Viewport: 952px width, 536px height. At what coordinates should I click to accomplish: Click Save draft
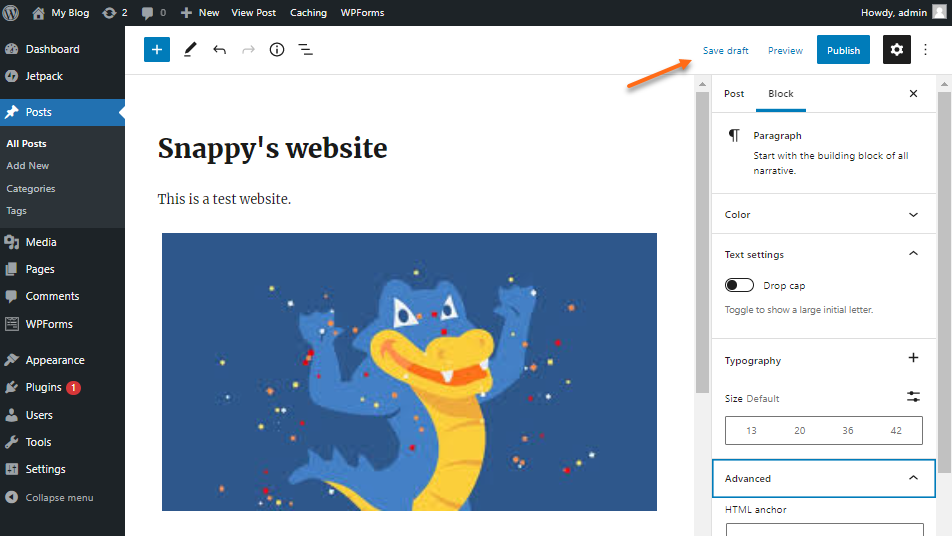[x=726, y=50]
